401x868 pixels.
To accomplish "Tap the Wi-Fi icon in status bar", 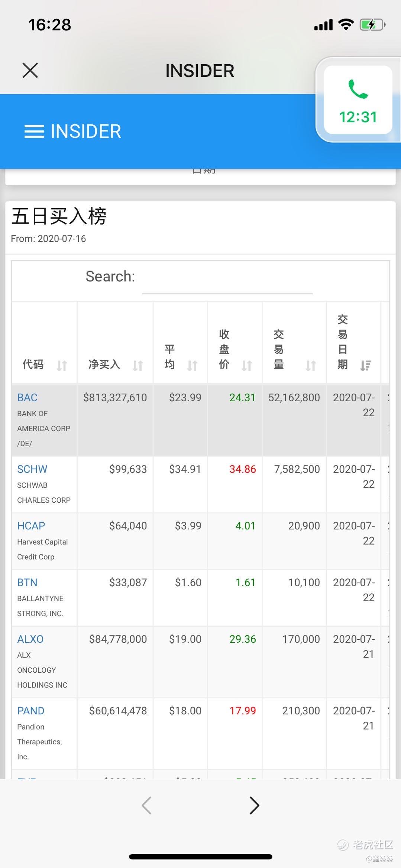I will (x=346, y=25).
